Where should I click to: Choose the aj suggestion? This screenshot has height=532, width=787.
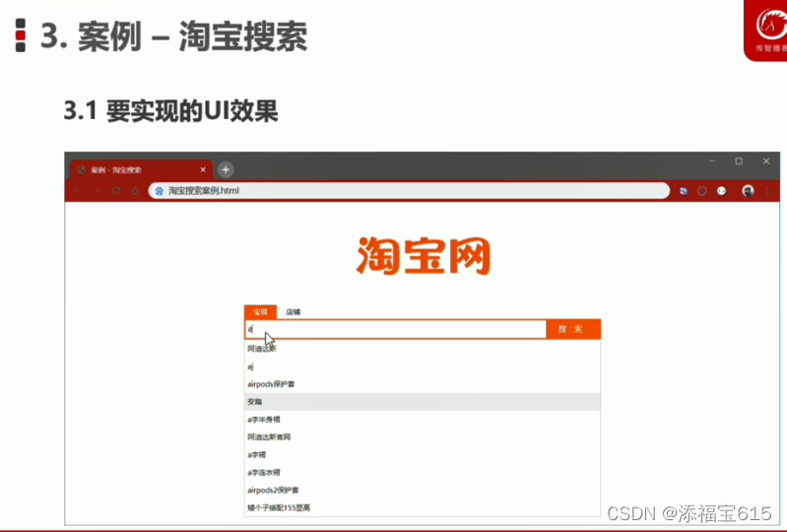click(x=423, y=366)
